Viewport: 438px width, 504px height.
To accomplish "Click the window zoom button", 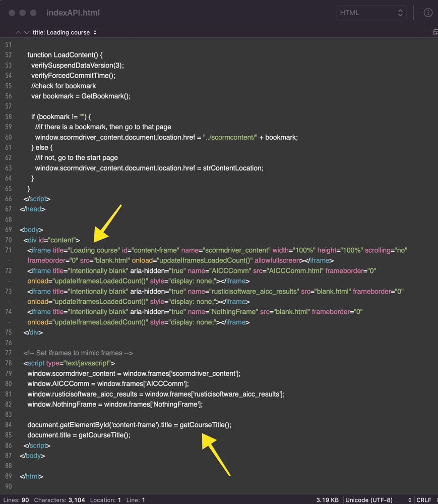I will (x=34, y=13).
